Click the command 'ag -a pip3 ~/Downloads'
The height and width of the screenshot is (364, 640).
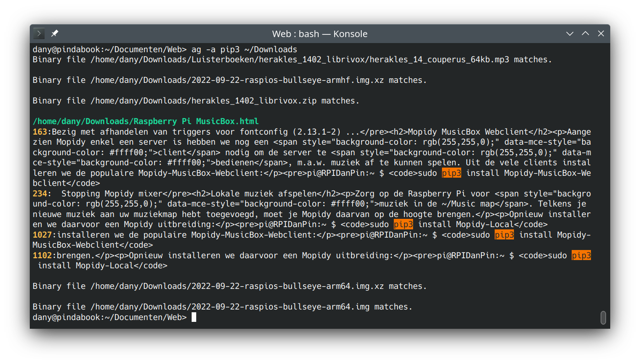(244, 49)
